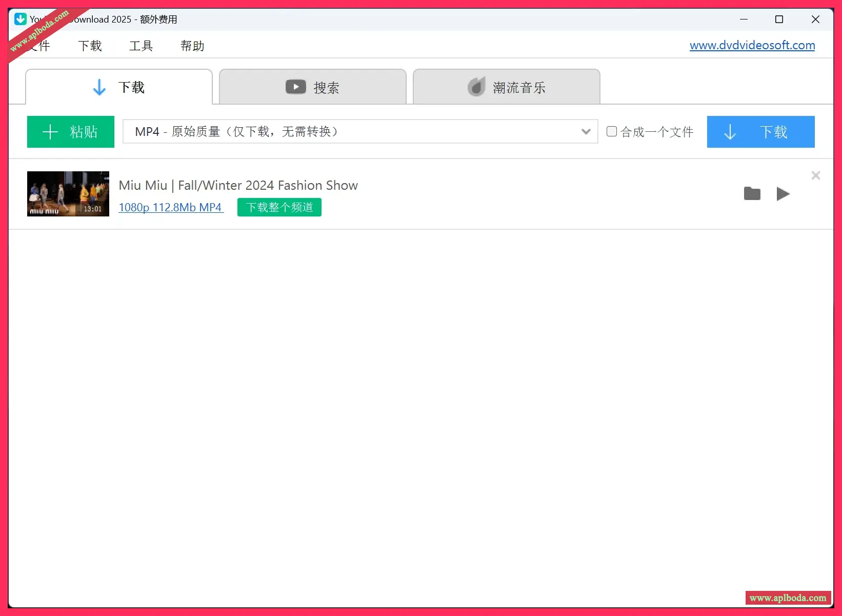The width and height of the screenshot is (842, 616).
Task: Open the 下载 menu in menu bar
Action: pos(90,46)
